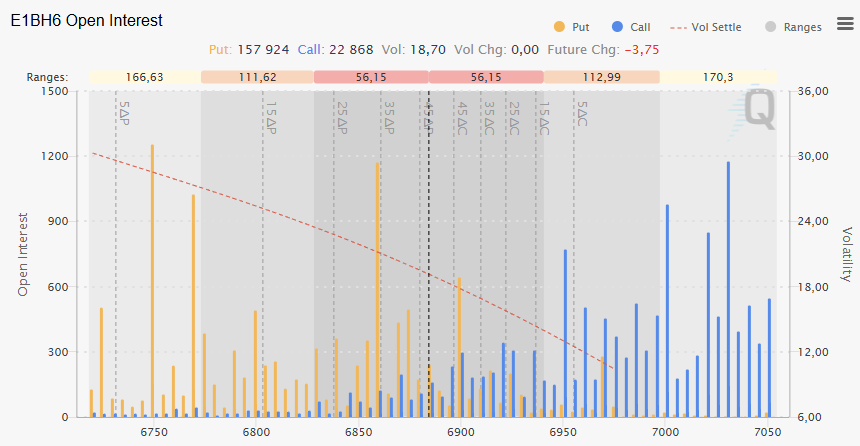Click the 45ΔC delta marker
The width and height of the screenshot is (860, 446).
(462, 118)
